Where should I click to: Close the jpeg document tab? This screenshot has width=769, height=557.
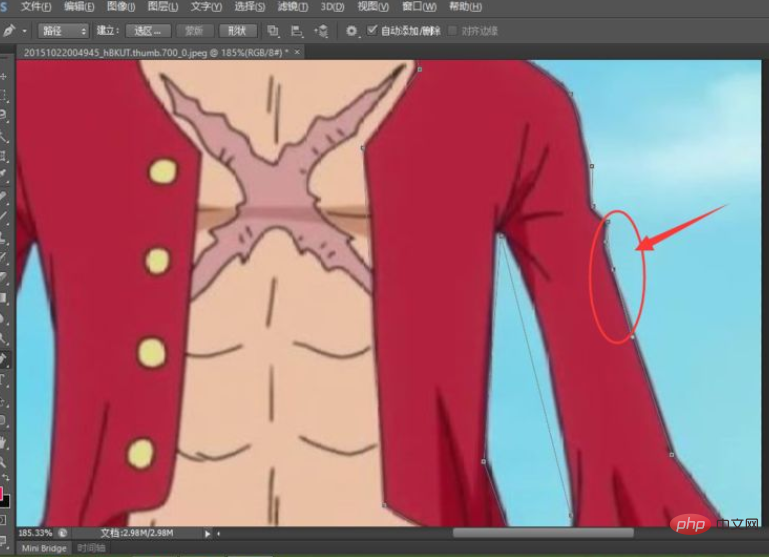click(x=297, y=52)
